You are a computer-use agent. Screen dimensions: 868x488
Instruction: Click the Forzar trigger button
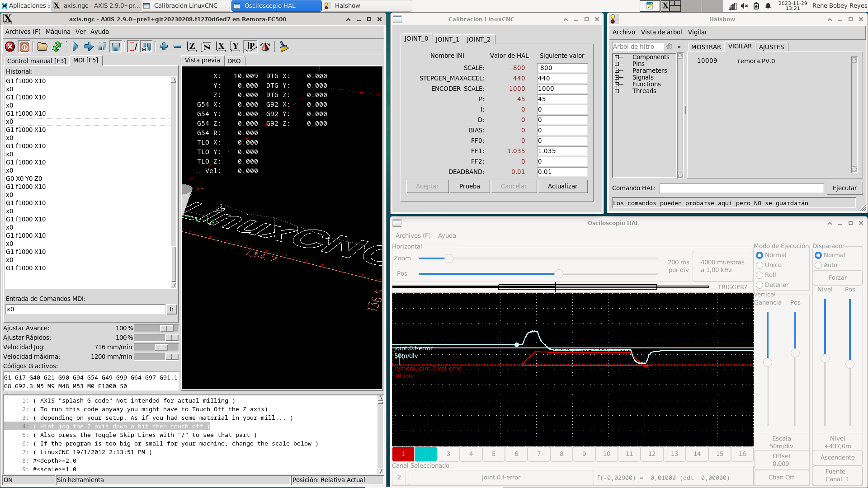coord(837,277)
